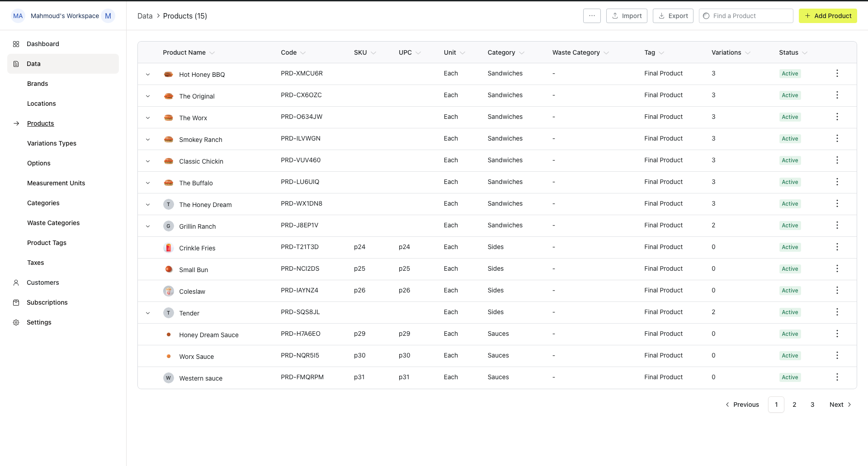The image size is (868, 466).
Task: Click product code PRD-XMCU6R
Action: click(x=302, y=73)
